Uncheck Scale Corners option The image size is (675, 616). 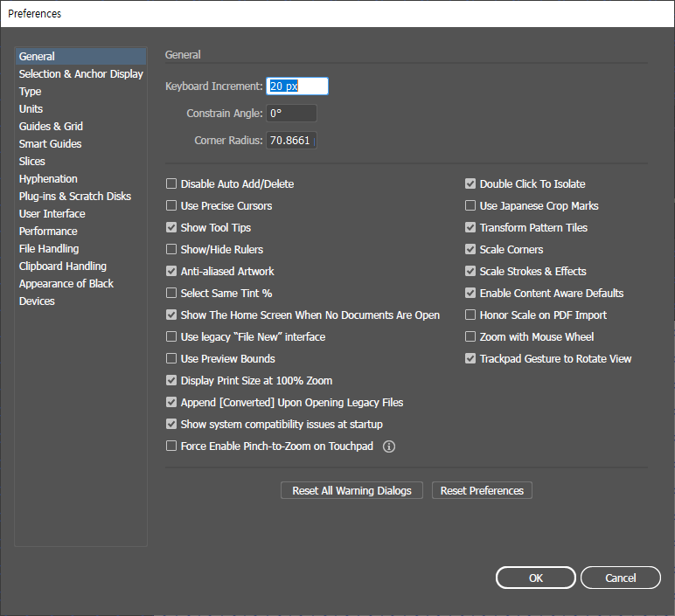(470, 250)
